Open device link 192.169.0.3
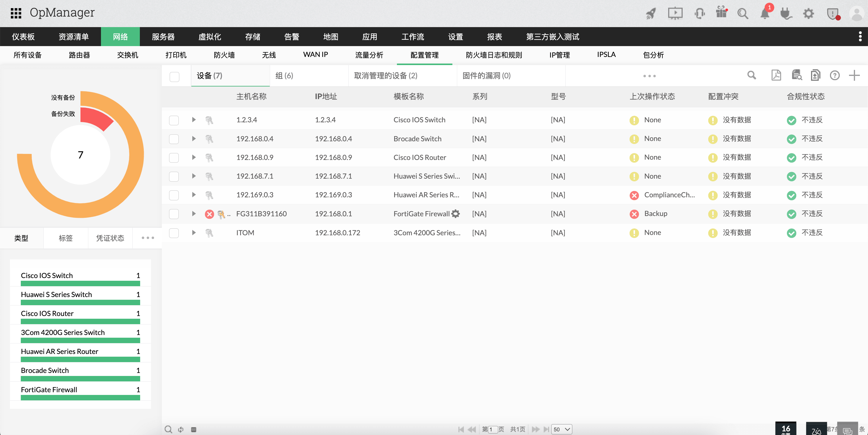Screen dimensions: 868x435 coord(254,195)
